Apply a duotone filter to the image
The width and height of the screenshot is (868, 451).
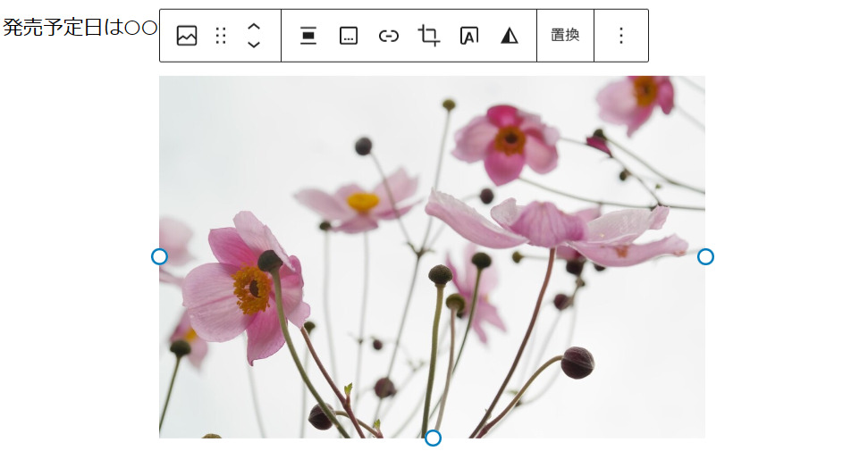pos(510,36)
